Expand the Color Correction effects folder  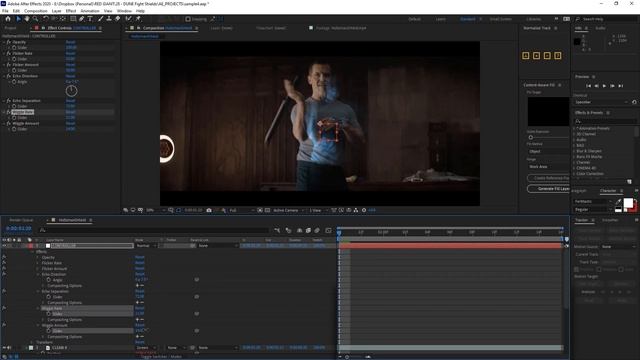pyautogui.click(x=574, y=173)
